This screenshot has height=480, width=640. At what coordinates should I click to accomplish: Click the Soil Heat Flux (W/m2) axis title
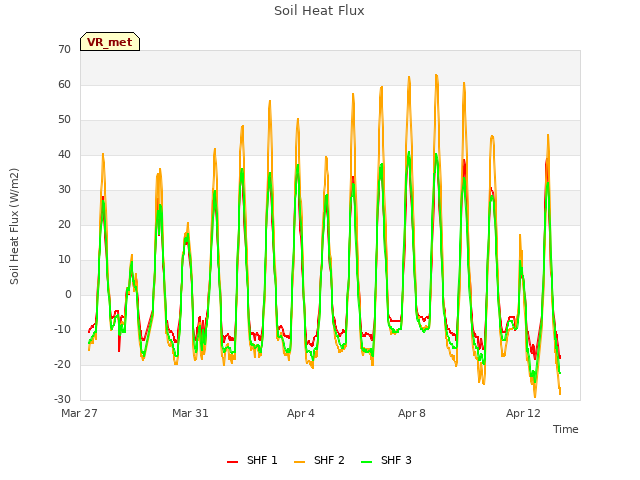14,226
